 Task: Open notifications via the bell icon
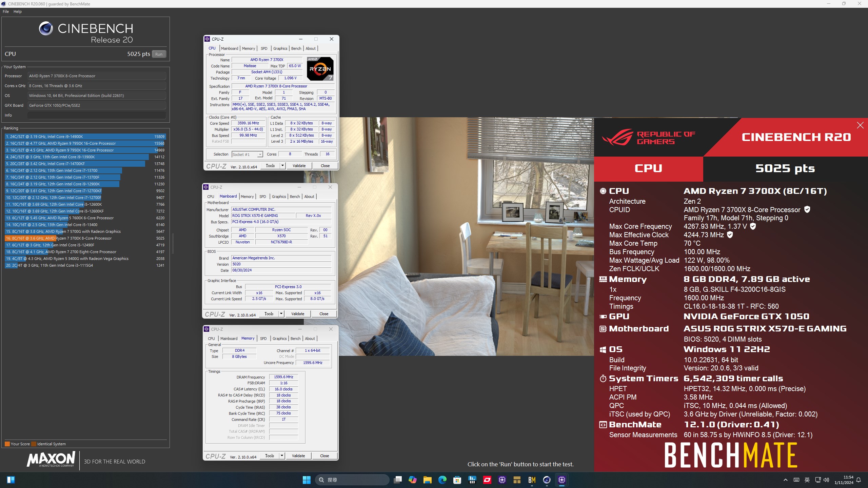(x=859, y=480)
